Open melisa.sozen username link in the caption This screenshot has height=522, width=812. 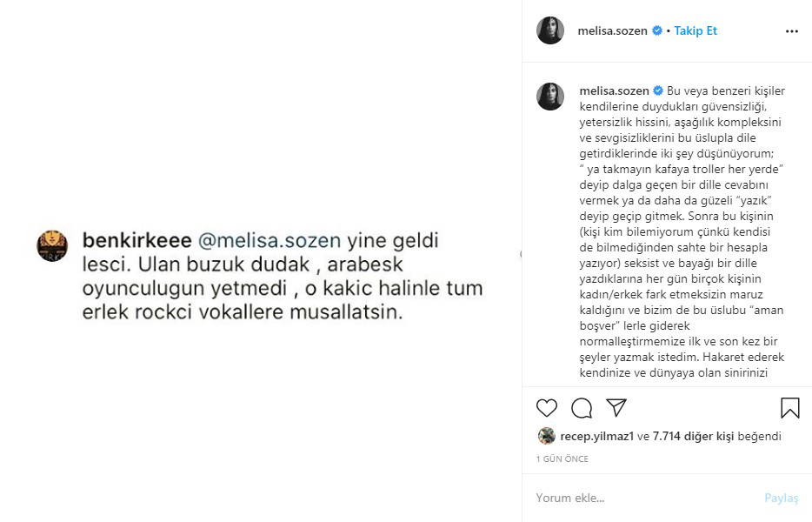pos(613,90)
